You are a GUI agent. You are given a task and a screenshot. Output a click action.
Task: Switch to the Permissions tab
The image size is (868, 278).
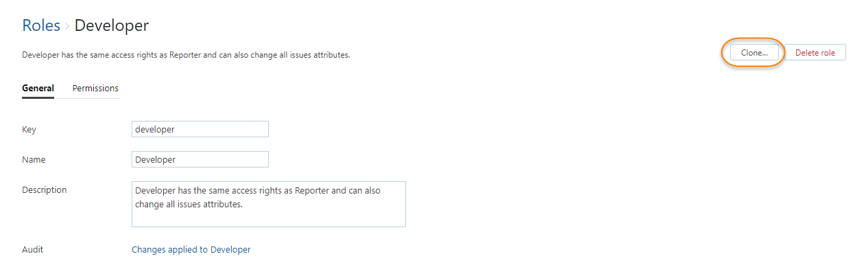(x=95, y=89)
